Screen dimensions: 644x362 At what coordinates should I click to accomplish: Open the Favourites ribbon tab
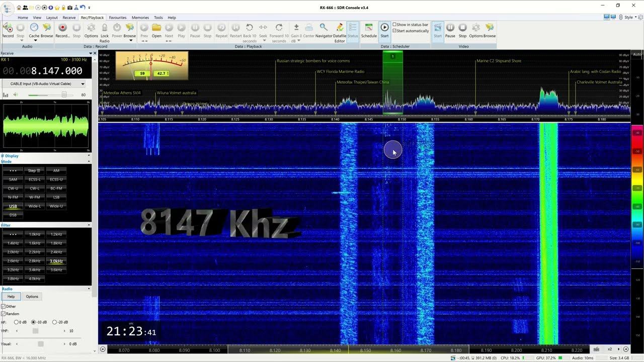[118, 18]
